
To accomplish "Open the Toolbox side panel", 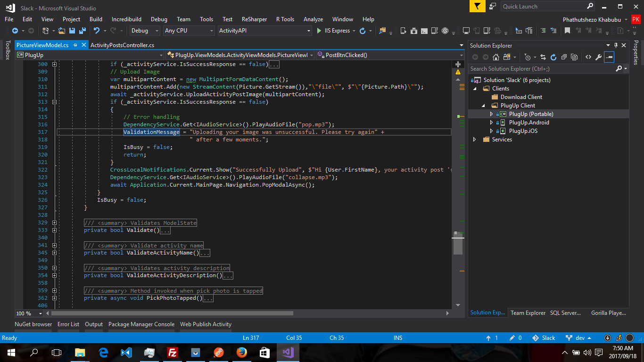I will 8,50.
